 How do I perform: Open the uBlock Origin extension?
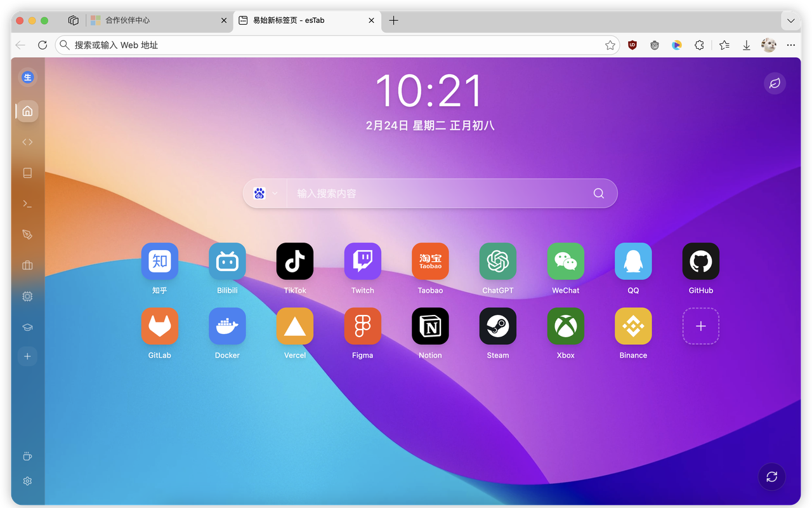[x=632, y=45]
